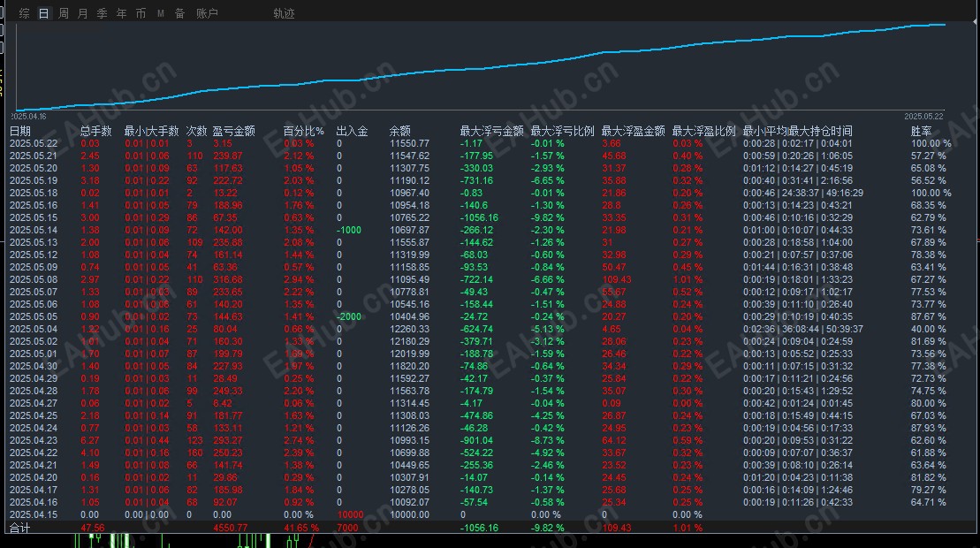Select the 年 yearly tab

point(121,13)
